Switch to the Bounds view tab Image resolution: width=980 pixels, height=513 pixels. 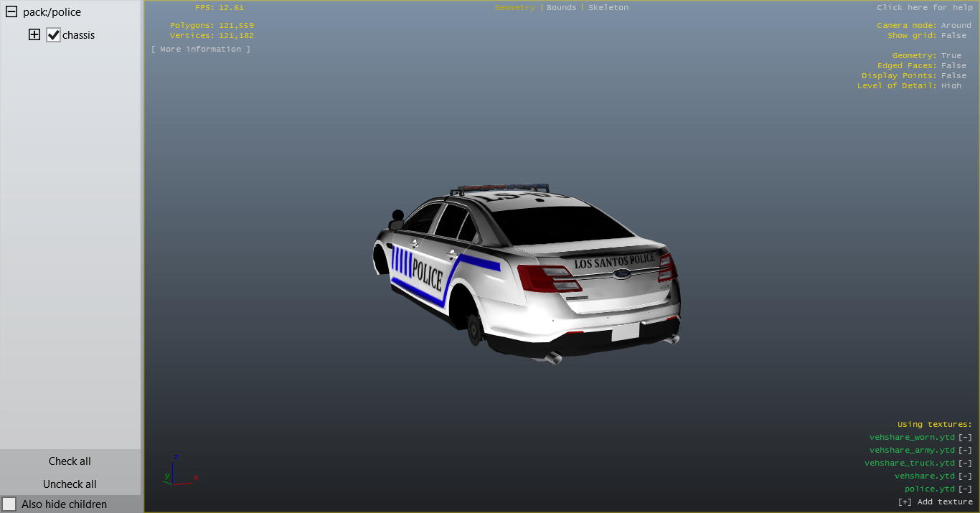[x=561, y=8]
